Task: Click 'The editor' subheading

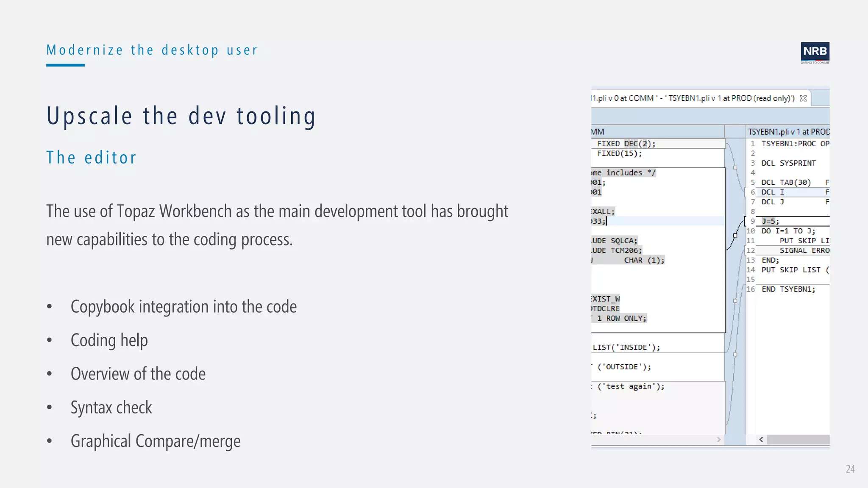Action: point(92,158)
